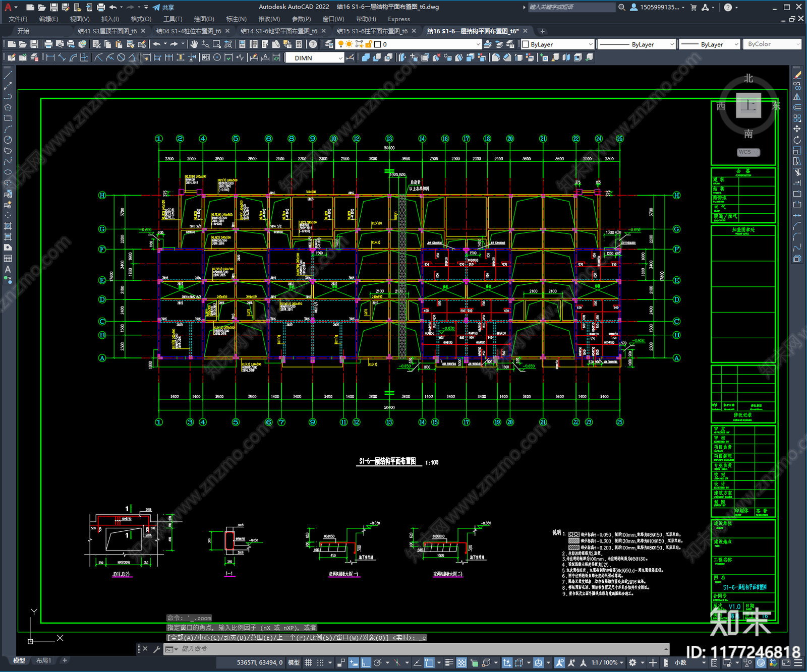This screenshot has width=807, height=672.
Task: Open Layer Properties Manager icon
Action: [329, 44]
